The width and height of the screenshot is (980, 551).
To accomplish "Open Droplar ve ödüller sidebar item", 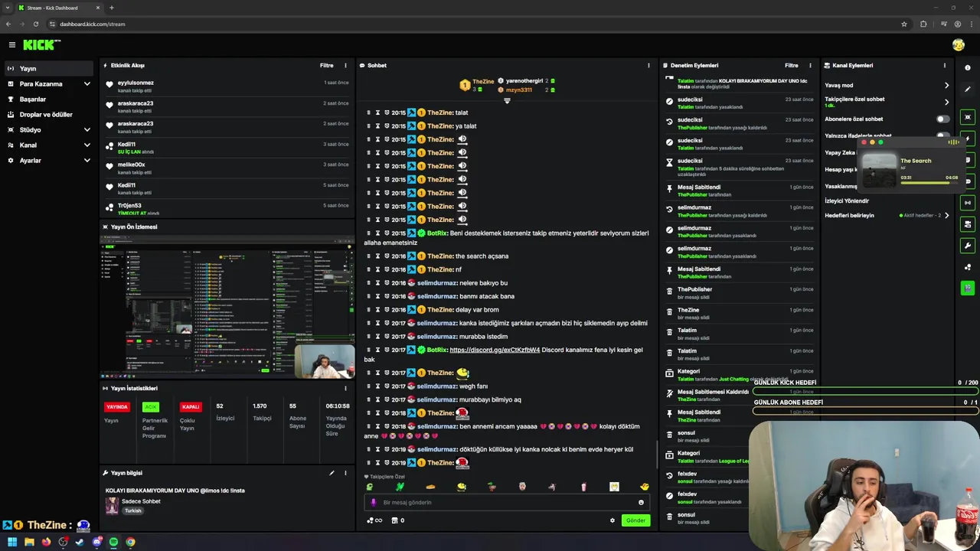I will 49,115.
